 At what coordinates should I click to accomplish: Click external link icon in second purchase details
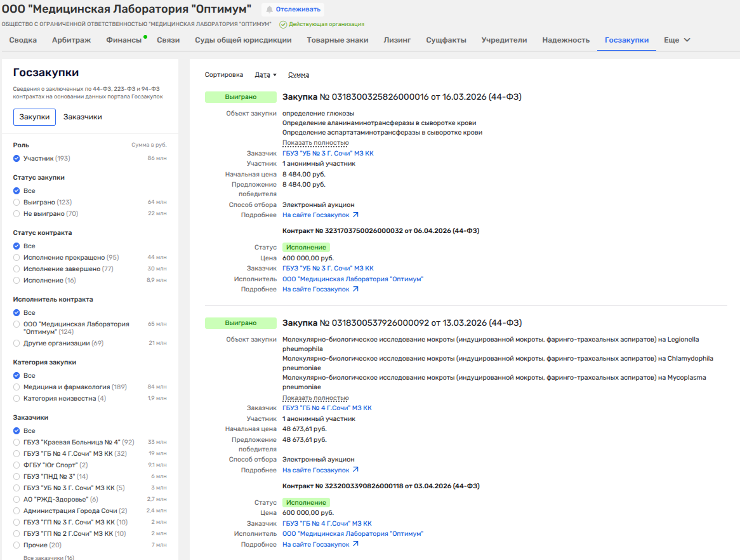coord(355,470)
